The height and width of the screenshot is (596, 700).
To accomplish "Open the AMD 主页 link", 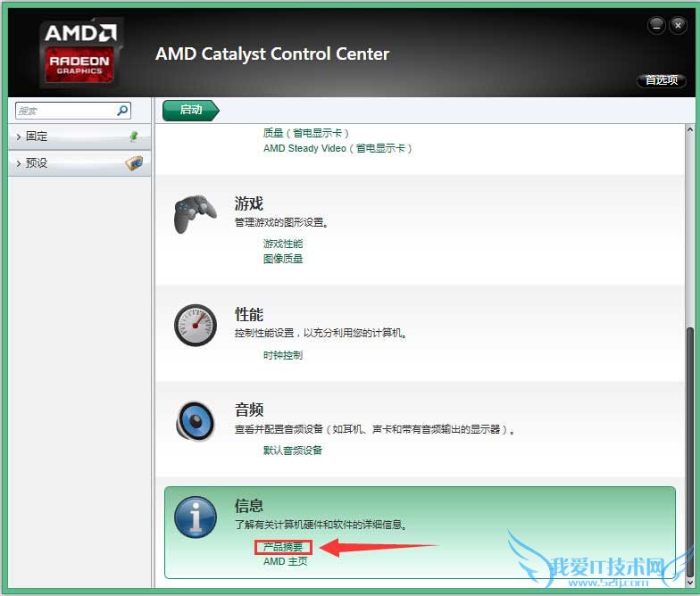I will click(286, 562).
